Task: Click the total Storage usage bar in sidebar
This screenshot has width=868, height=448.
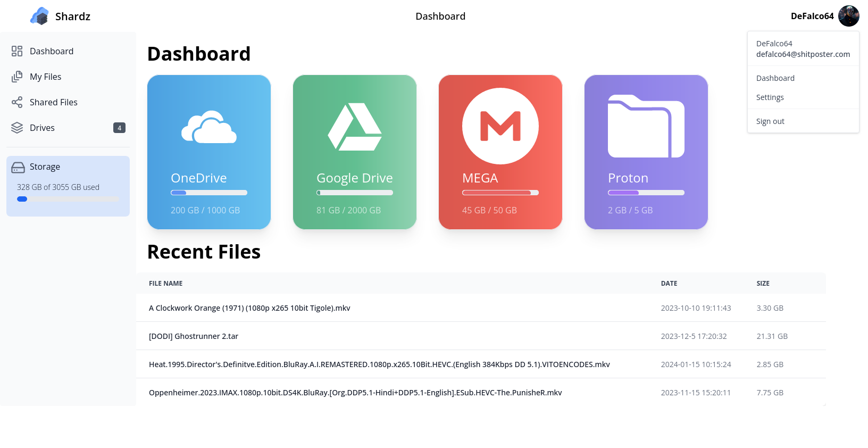Action: coord(68,199)
